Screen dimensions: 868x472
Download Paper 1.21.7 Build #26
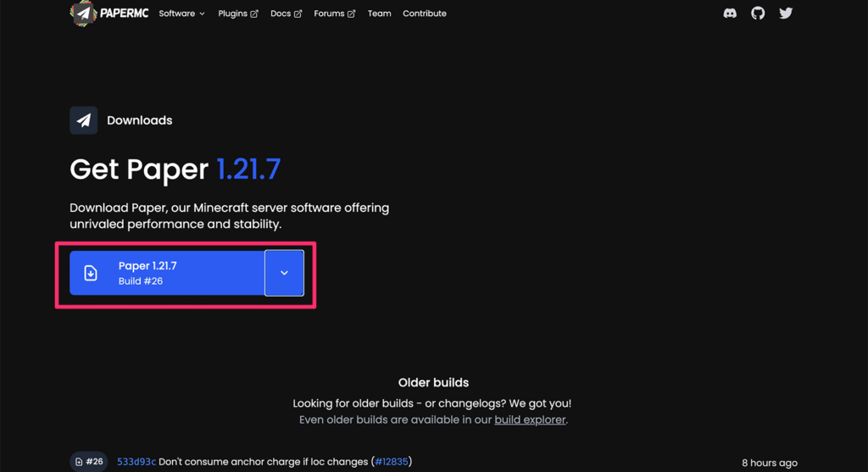point(167,273)
